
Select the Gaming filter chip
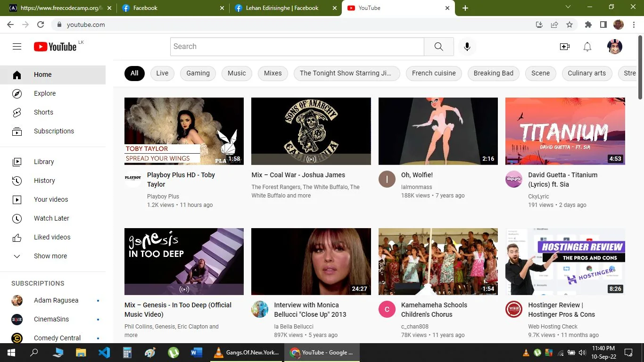[198, 73]
